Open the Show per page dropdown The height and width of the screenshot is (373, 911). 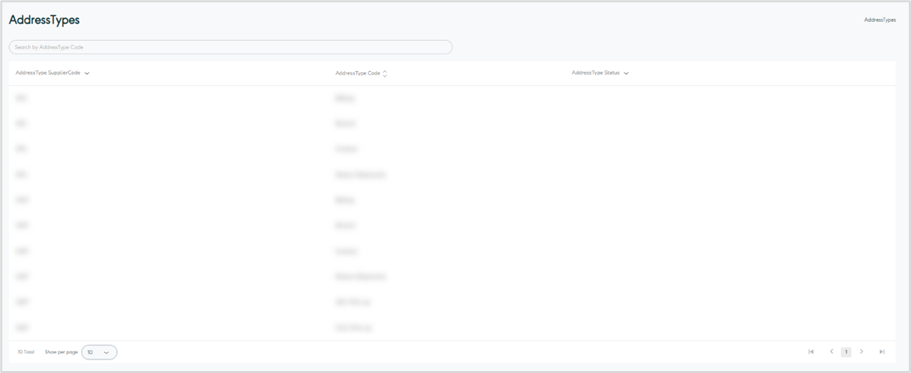[99, 352]
